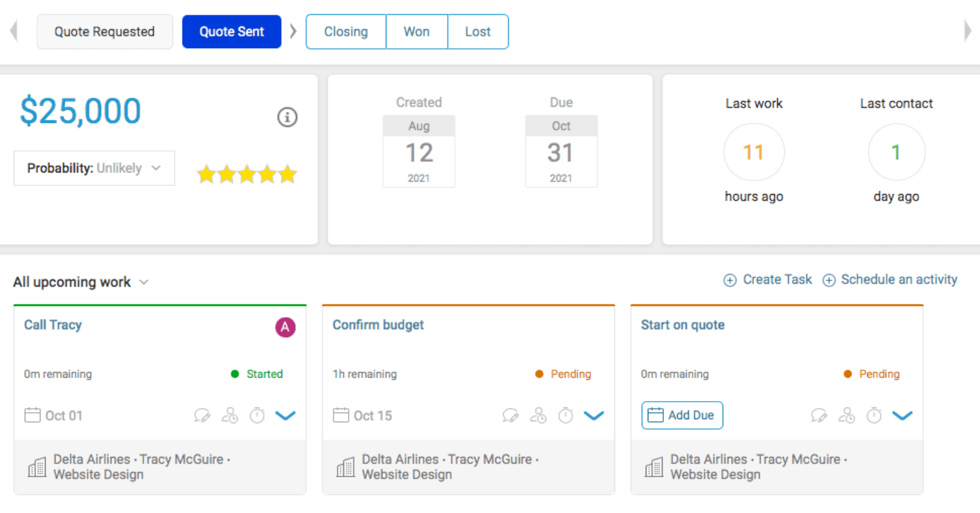Select the Quote Sent stage

tap(232, 31)
